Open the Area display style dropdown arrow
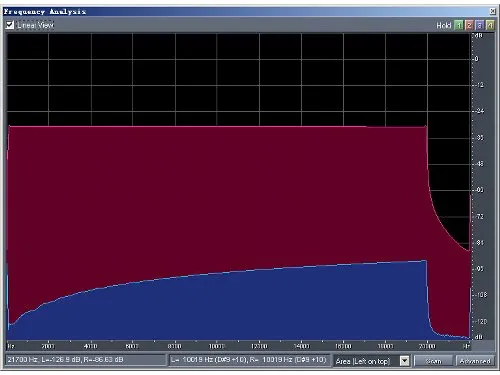Screen dimensions: 500x375 coord(404,361)
